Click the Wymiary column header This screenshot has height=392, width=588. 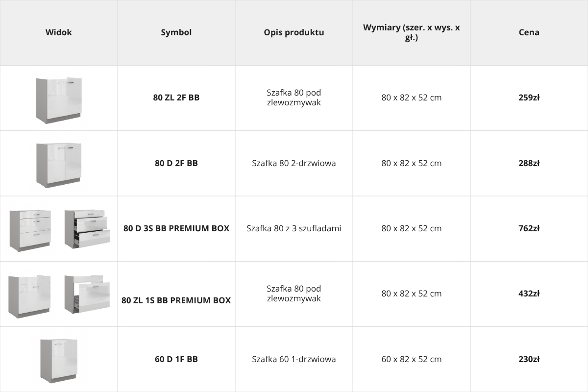(x=412, y=32)
